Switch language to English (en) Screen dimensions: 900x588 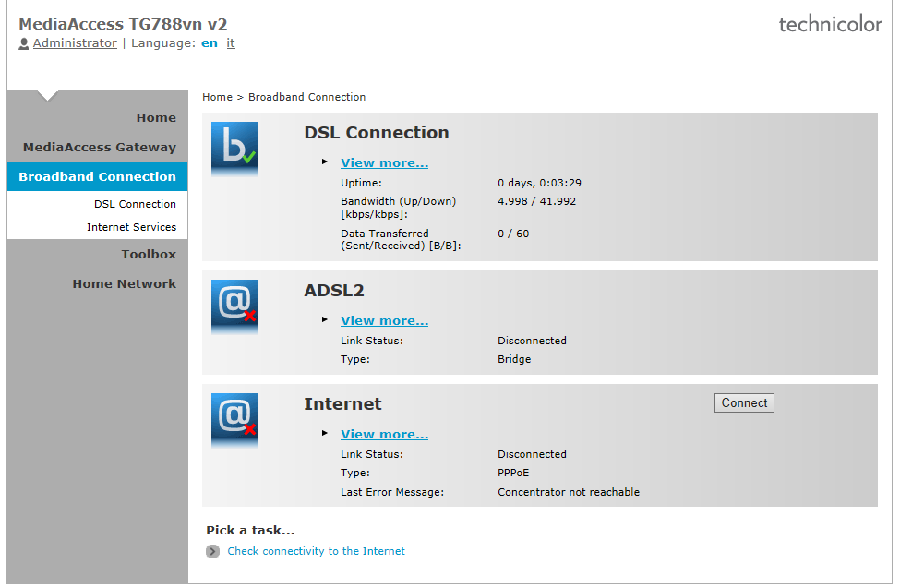click(x=210, y=43)
